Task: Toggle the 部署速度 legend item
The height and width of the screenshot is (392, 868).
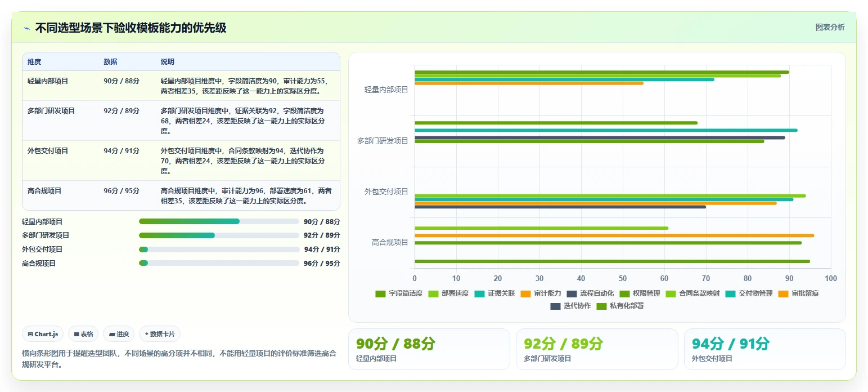Action: click(448, 293)
